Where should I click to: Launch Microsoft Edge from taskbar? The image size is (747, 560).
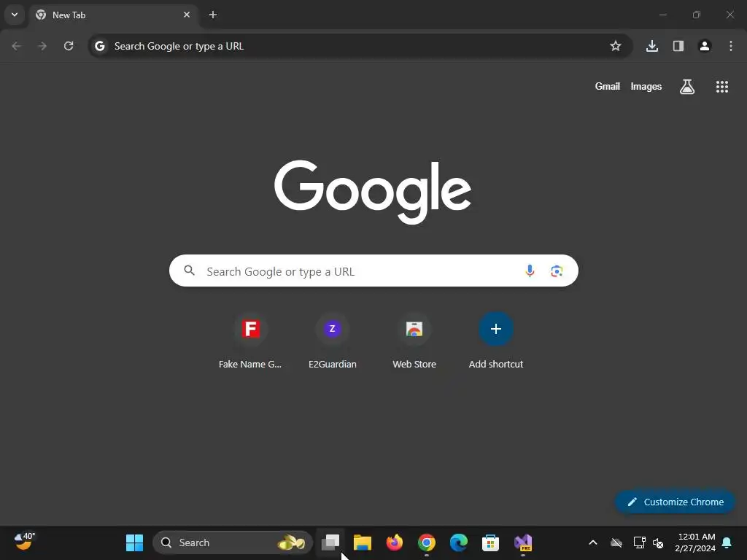[458, 542]
